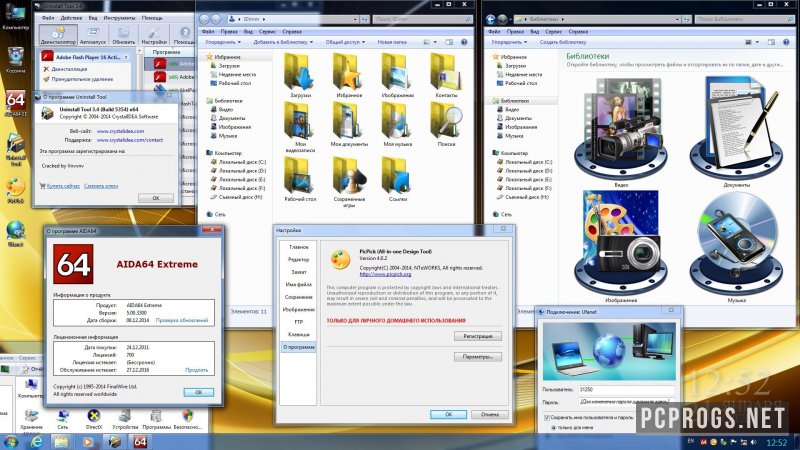This screenshot has width=800, height=450.
Task: Open the Компьютер desktop icon
Action: [16, 16]
